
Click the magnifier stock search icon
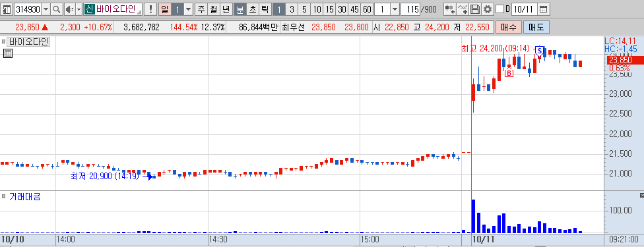57,9
